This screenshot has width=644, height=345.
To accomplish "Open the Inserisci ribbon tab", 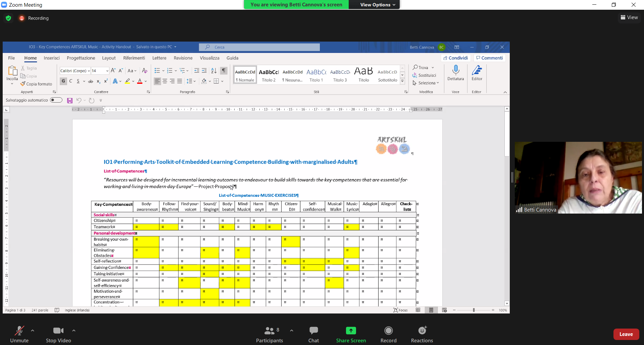I will tap(52, 58).
